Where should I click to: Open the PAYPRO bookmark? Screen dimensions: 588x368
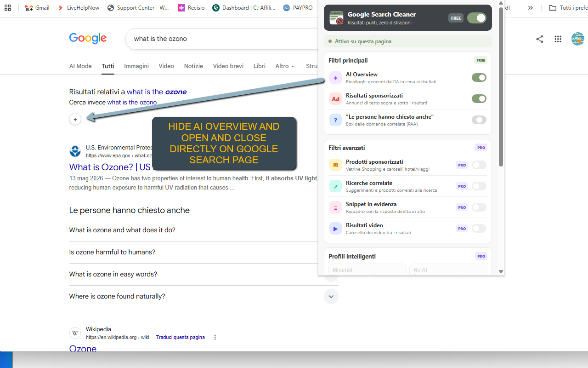[x=298, y=8]
